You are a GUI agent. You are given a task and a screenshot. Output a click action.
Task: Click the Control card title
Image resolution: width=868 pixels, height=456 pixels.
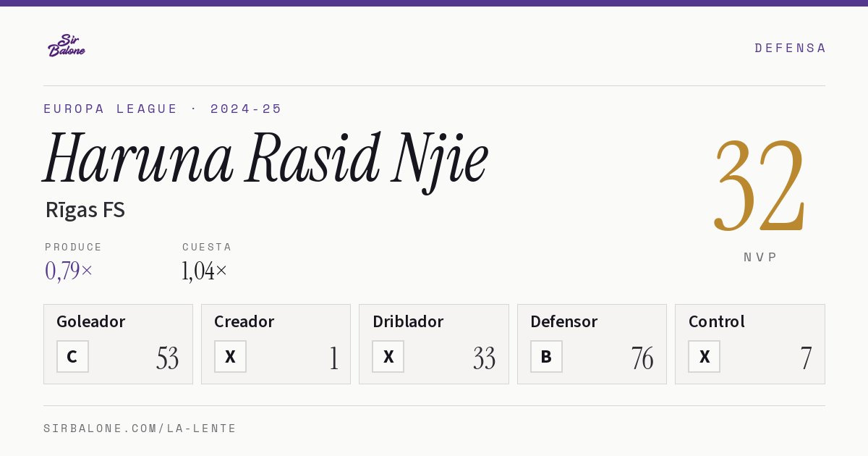[716, 321]
